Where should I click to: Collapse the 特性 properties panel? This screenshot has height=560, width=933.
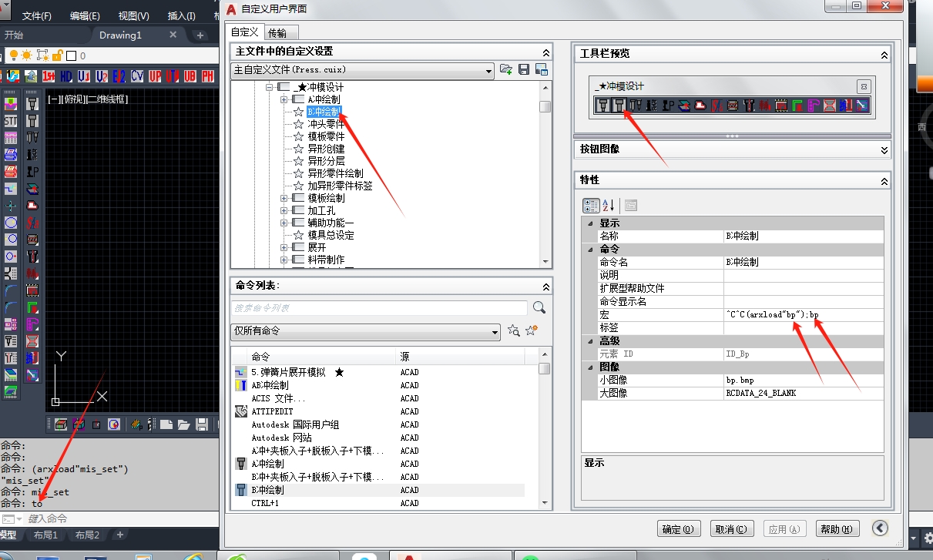(884, 180)
